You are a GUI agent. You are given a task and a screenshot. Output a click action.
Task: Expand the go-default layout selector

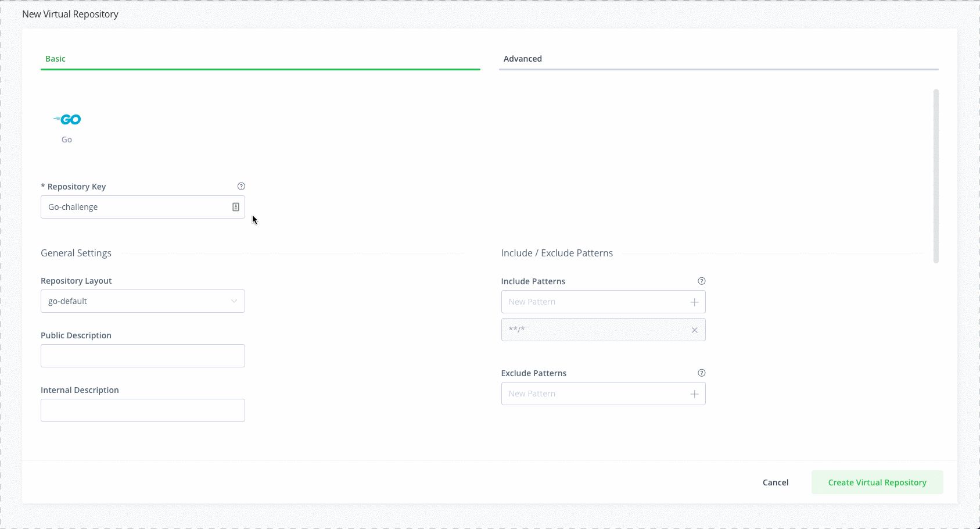pyautogui.click(x=234, y=301)
